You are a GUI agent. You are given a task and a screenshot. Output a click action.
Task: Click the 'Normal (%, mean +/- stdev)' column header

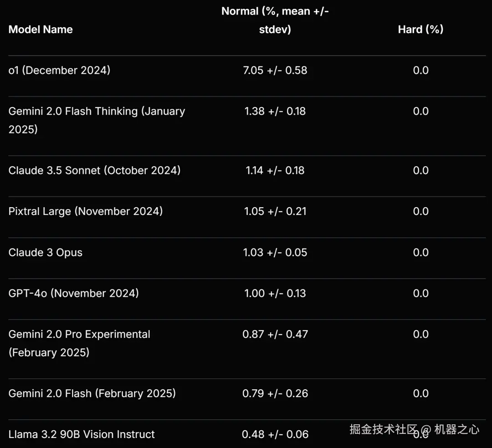[x=275, y=20]
